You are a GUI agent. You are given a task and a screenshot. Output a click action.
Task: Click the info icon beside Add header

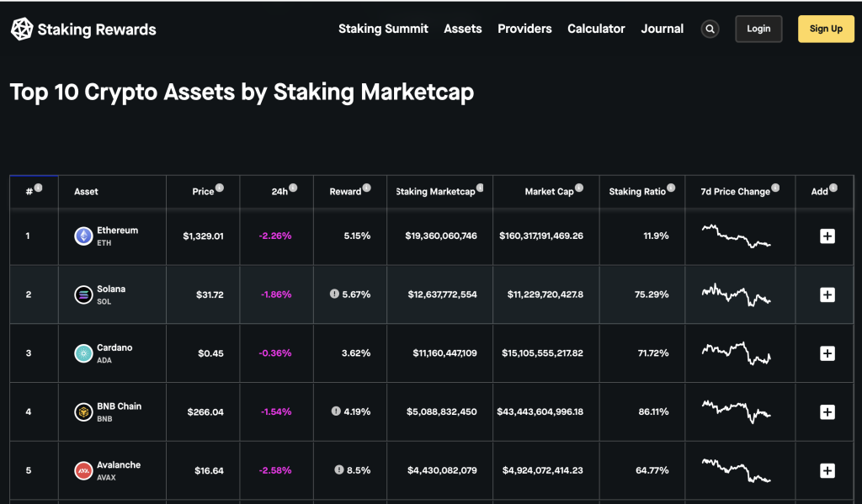tap(833, 188)
